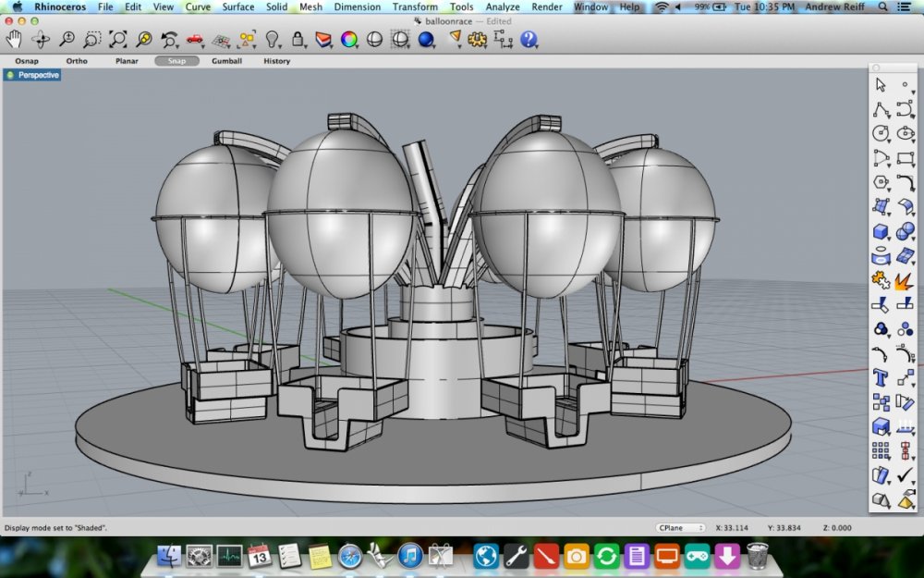Click the light bulb icon
This screenshot has width=924, height=578.
click(x=273, y=39)
